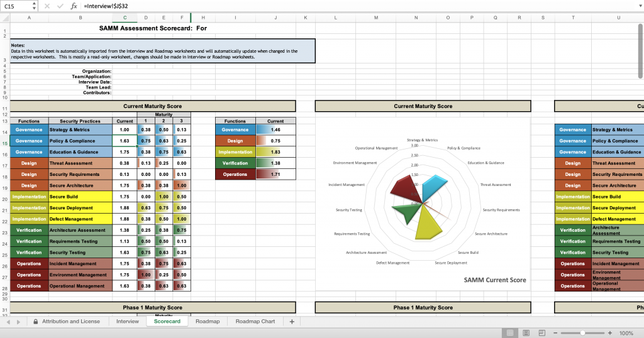Open the Roadmap Chart sheet tab
Screen dimensions: 644x338
(x=255, y=321)
